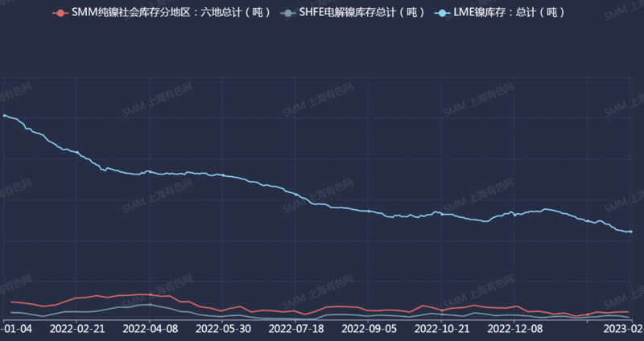
Task: Toggle the SHFE电解镍库存总计 legend series
Action: pos(353,13)
